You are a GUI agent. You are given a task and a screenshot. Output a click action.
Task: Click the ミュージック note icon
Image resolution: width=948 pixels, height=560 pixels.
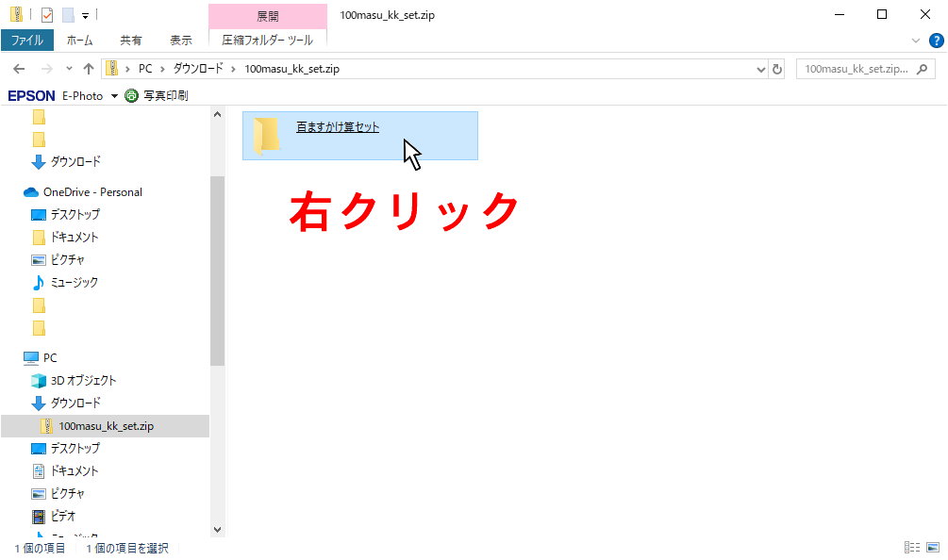click(38, 282)
